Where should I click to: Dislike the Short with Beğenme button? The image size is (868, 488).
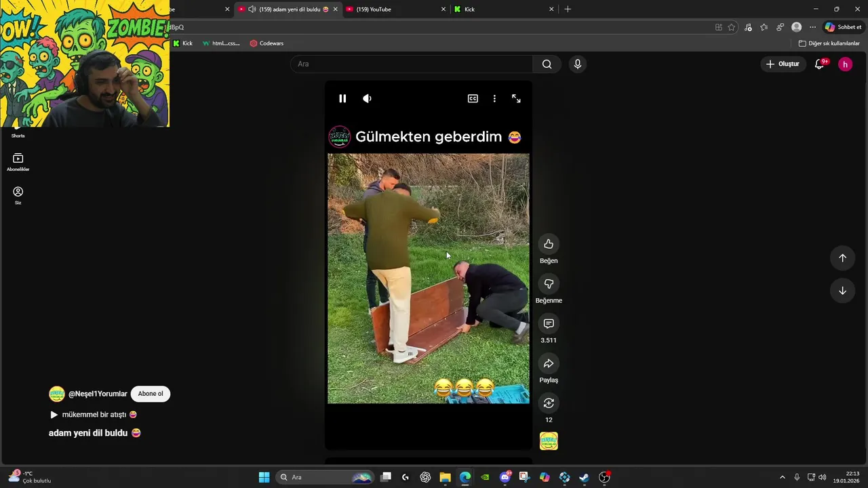click(549, 284)
